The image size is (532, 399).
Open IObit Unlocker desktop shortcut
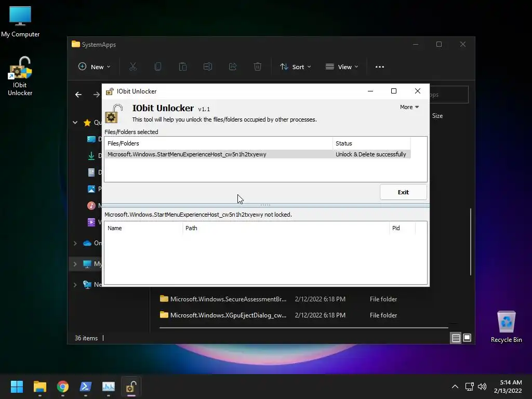coord(20,76)
